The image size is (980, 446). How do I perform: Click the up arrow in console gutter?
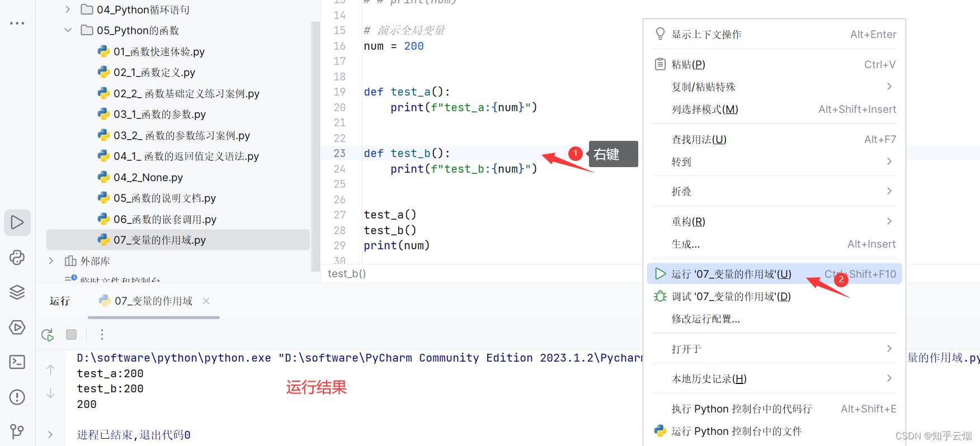(x=50, y=369)
